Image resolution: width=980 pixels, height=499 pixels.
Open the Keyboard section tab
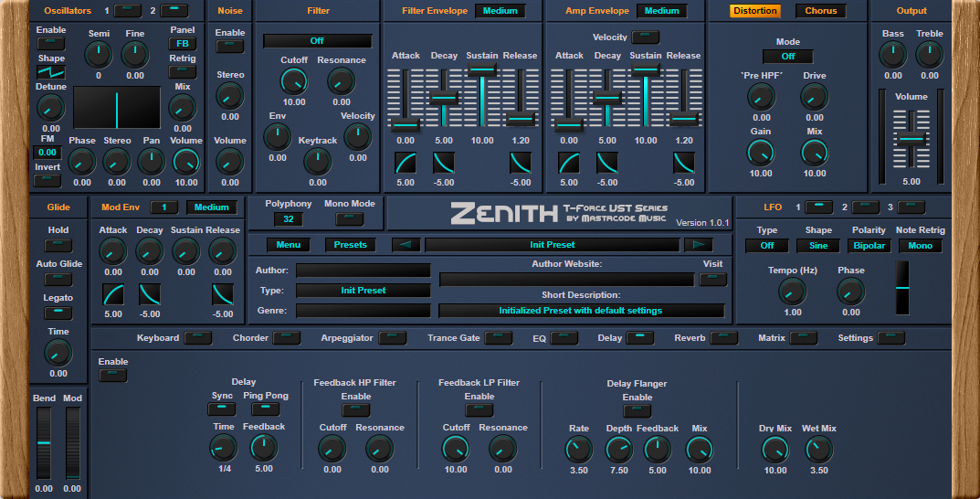tap(197, 337)
